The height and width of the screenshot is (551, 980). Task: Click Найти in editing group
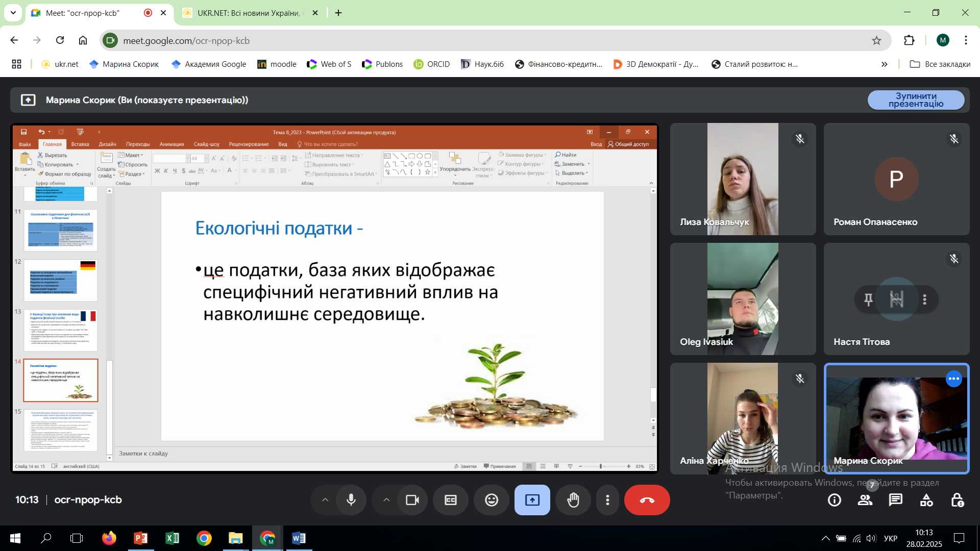(566, 155)
